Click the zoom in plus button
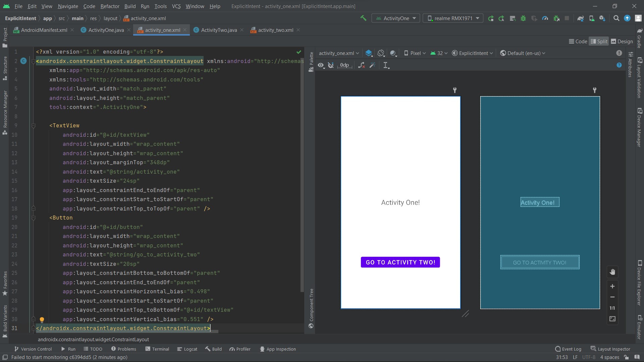This screenshot has width=644, height=362. pyautogui.click(x=612, y=286)
